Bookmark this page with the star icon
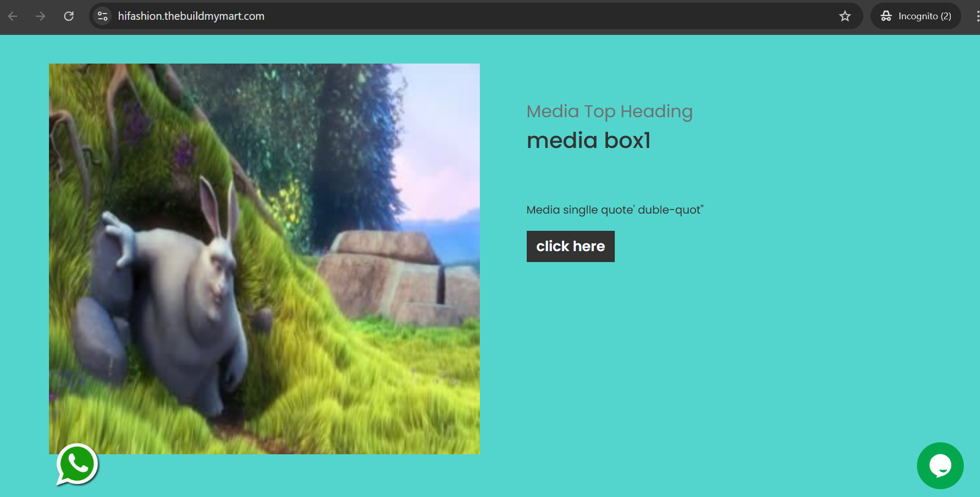 [845, 16]
